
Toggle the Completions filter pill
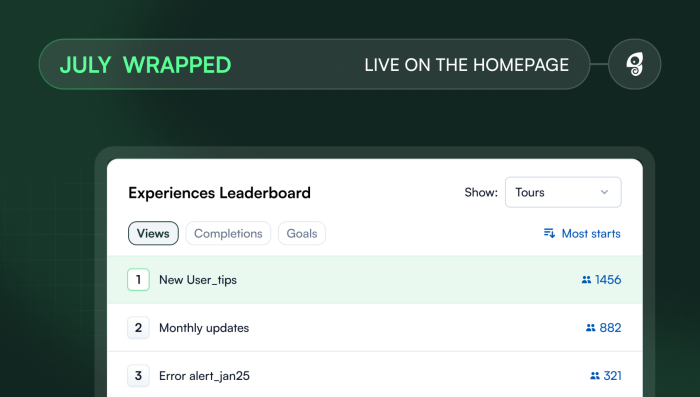[228, 233]
